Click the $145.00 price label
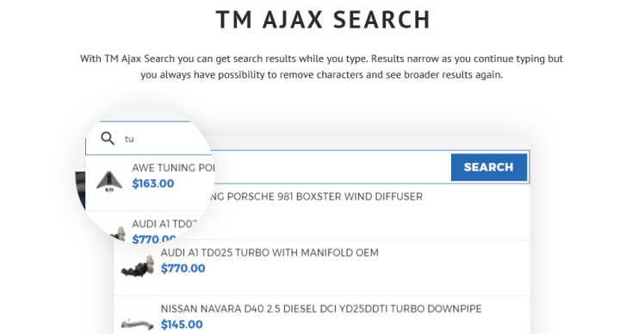The width and height of the screenshot is (644, 334). [182, 325]
